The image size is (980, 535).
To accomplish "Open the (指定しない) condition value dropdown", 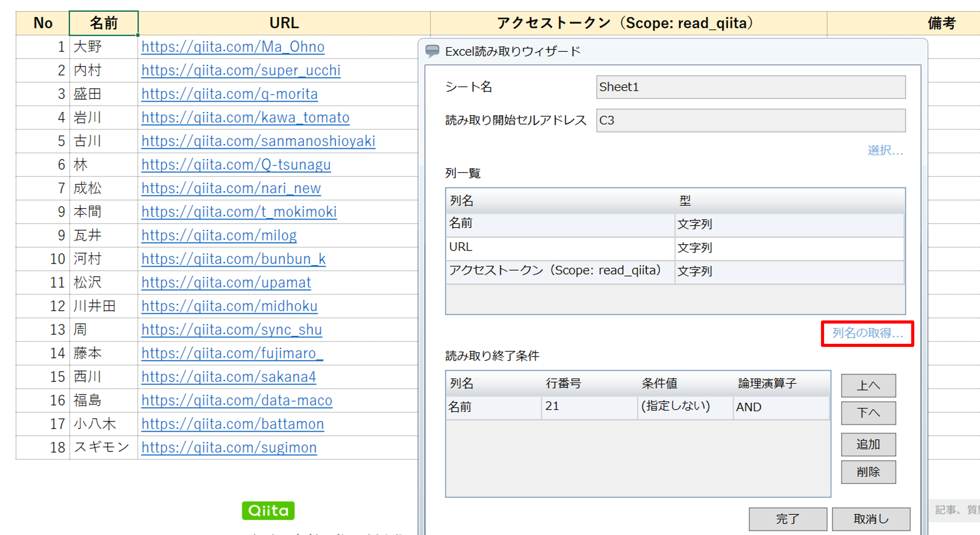I will click(x=675, y=406).
